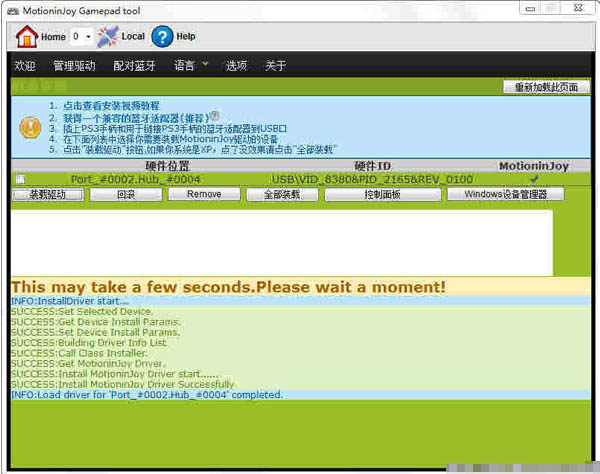Click the 'This may take a few seconds' banner
The image size is (600, 474).
tap(300, 287)
